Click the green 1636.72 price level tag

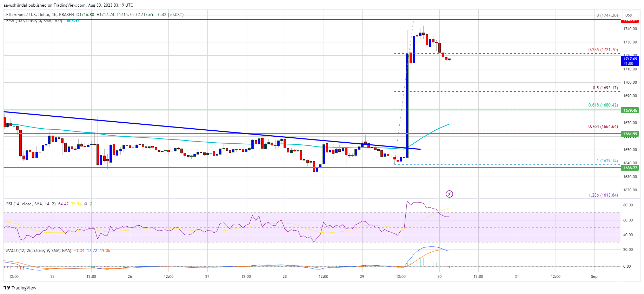tap(630, 168)
